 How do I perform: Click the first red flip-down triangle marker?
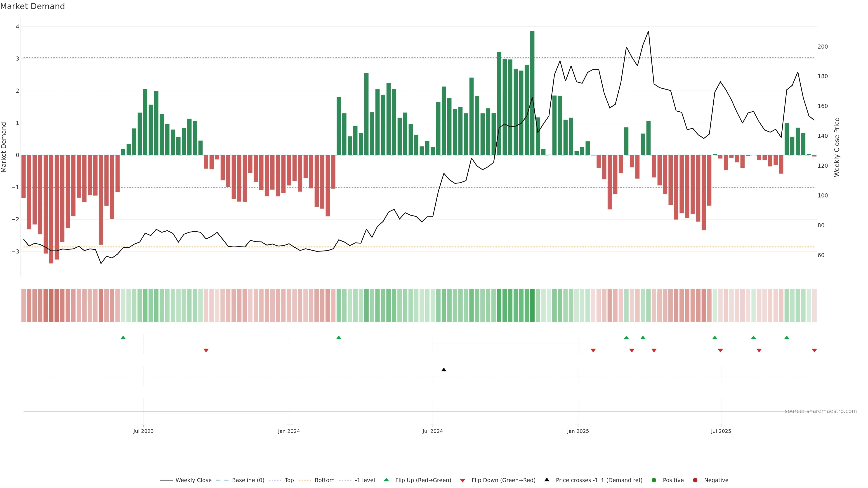click(206, 351)
